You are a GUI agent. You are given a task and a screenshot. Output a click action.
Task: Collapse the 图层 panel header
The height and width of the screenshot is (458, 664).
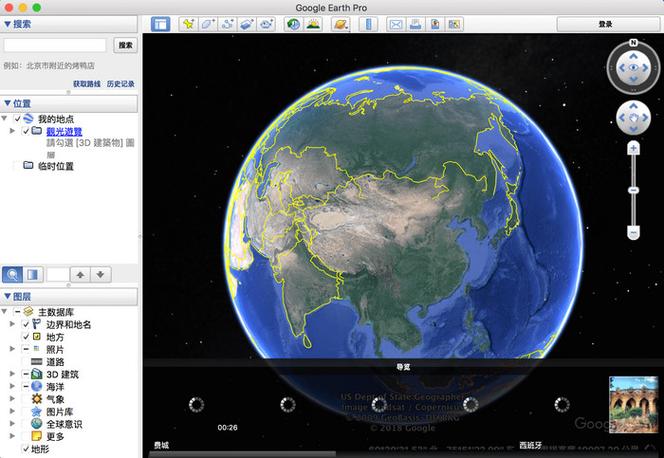(69, 296)
